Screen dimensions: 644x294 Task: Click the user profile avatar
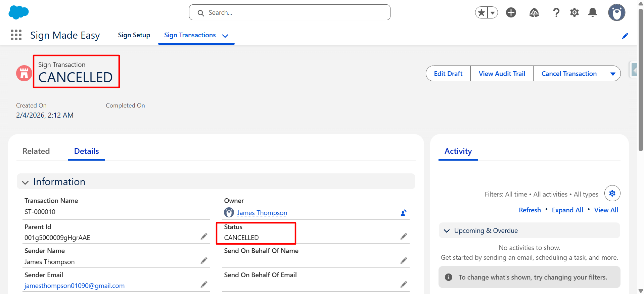pos(616,13)
